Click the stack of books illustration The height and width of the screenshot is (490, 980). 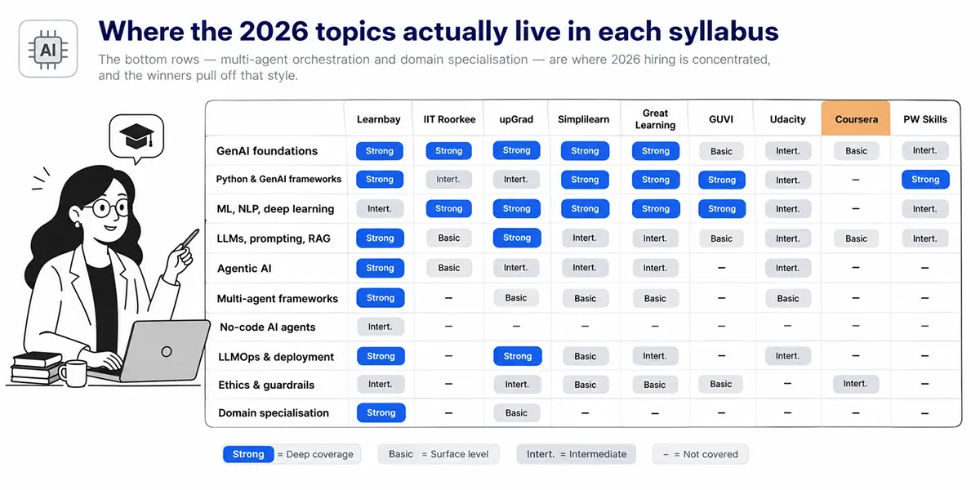35,367
